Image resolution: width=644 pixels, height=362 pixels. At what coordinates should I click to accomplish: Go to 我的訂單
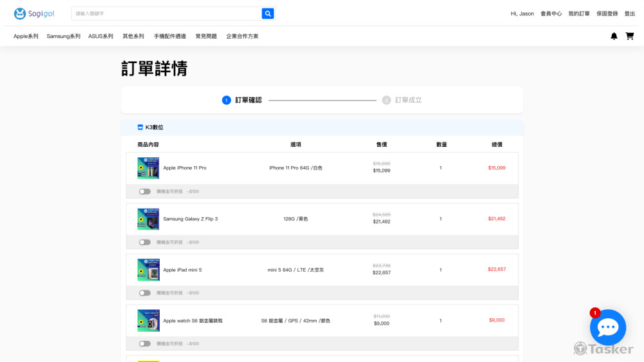point(578,14)
